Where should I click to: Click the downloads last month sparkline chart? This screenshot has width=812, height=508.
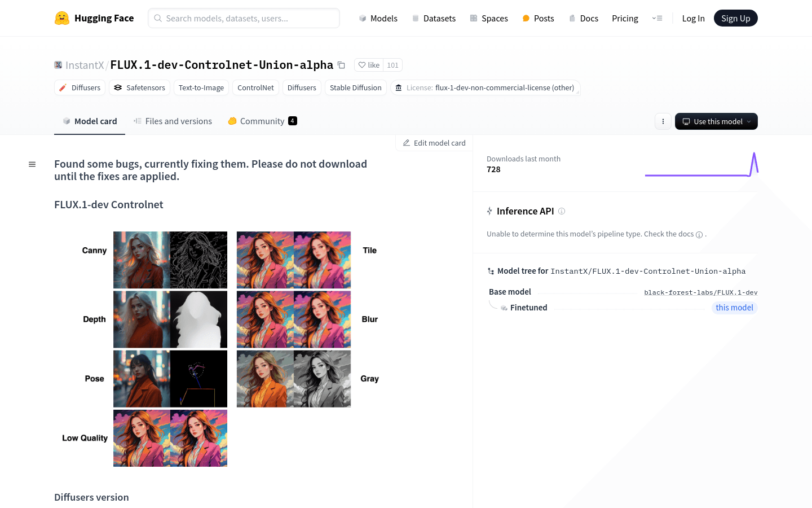[701, 164]
